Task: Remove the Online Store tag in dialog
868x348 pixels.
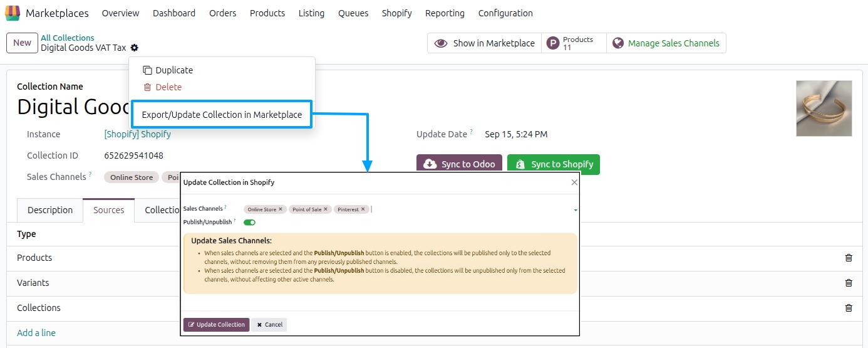Action: tap(281, 209)
